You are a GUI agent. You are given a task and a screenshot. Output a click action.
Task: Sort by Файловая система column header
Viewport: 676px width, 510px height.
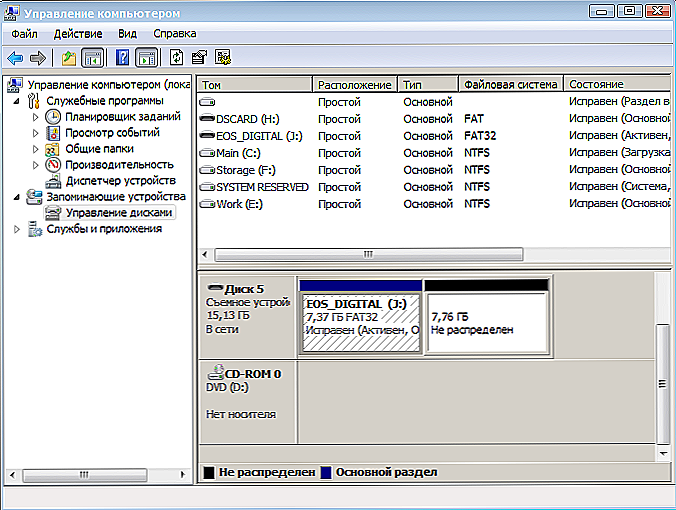tap(511, 84)
